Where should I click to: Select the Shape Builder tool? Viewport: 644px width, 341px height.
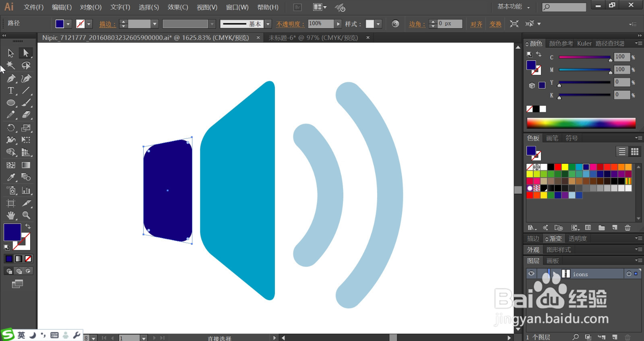pyautogui.click(x=11, y=152)
